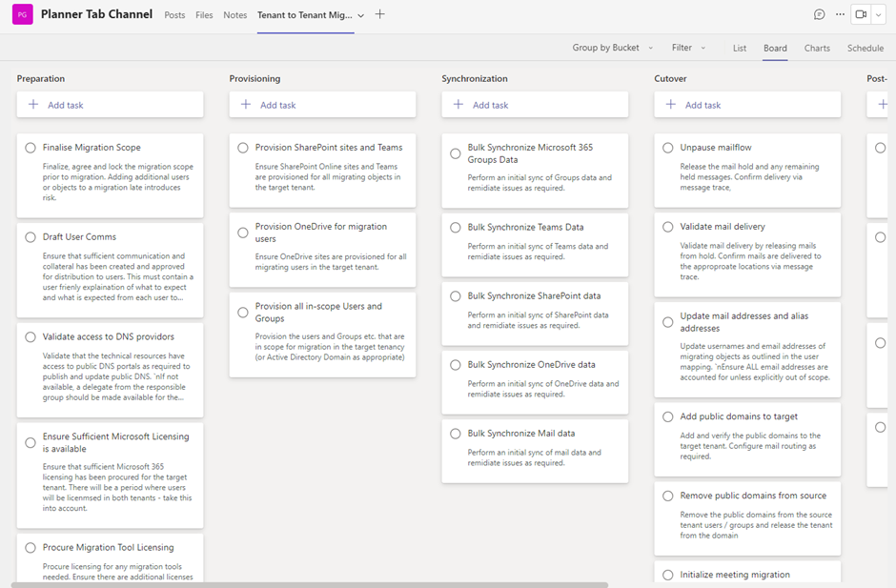Complete Provision SharePoint sites and Teams circle
896x588 pixels.
click(x=243, y=148)
